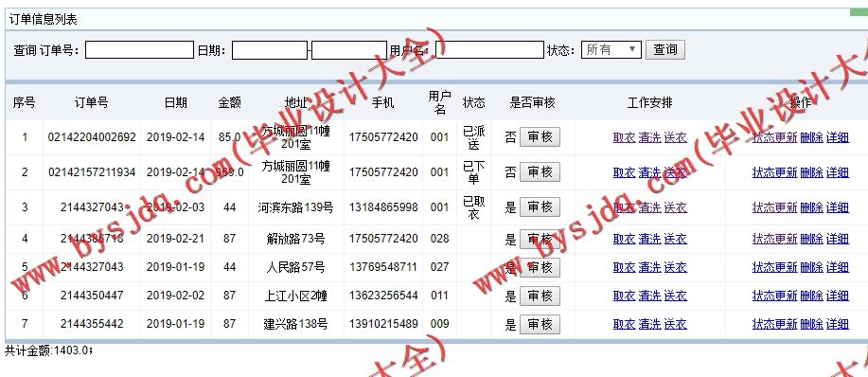Click 删除 in 上江小区2幢 row
Image resolution: width=868 pixels, height=377 pixels.
click(x=811, y=296)
